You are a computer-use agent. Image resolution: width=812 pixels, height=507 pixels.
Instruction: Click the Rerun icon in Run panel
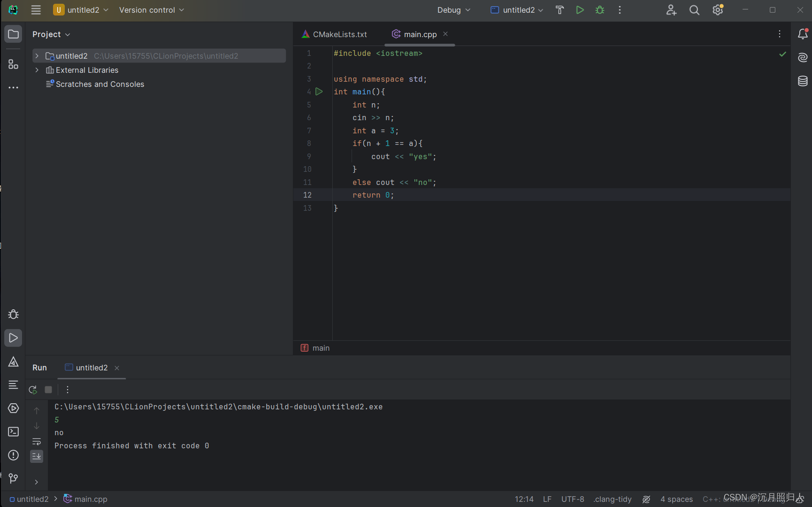[33, 390]
